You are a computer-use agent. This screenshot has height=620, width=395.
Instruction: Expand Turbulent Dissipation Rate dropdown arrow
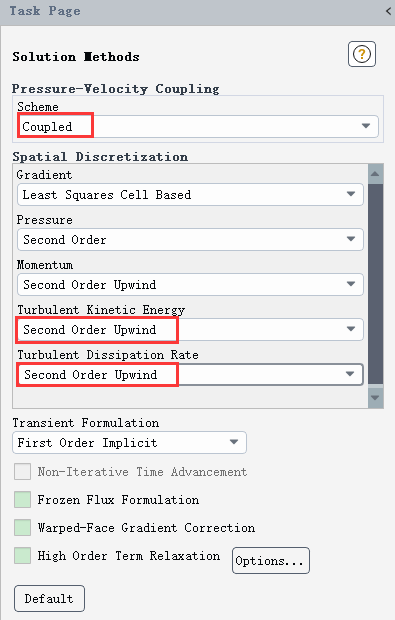tap(350, 374)
